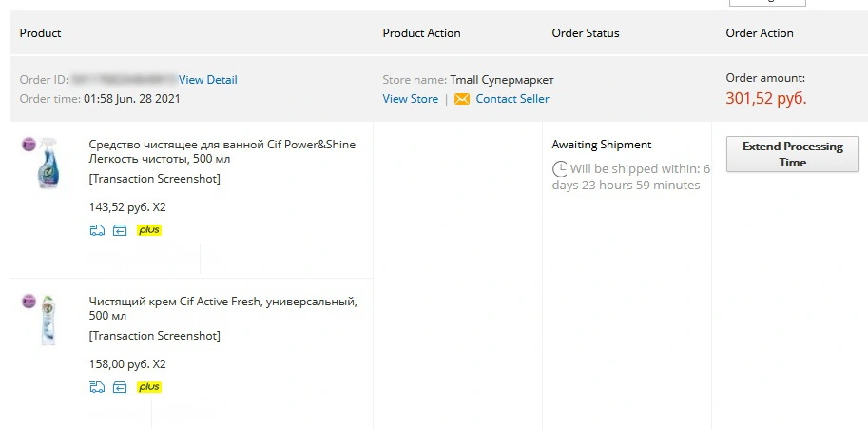Open the View Detail link for the order
The height and width of the screenshot is (430, 868).
tap(207, 80)
